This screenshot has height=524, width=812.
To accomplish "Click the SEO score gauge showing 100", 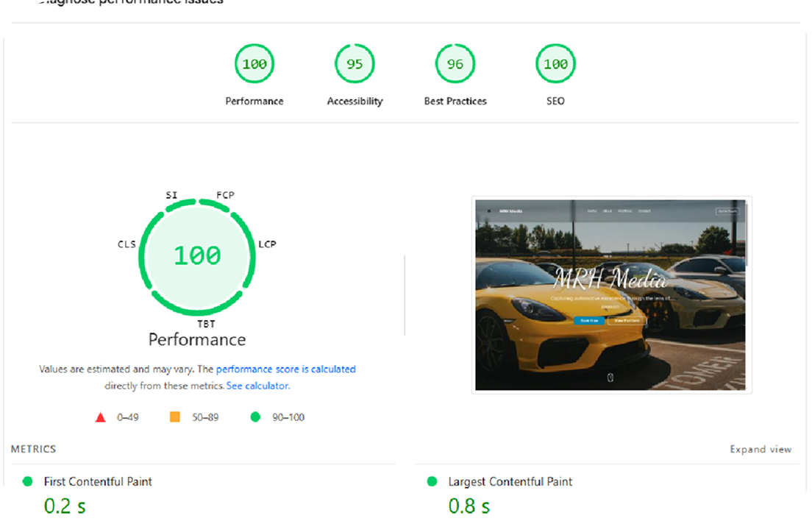I will tap(555, 63).
